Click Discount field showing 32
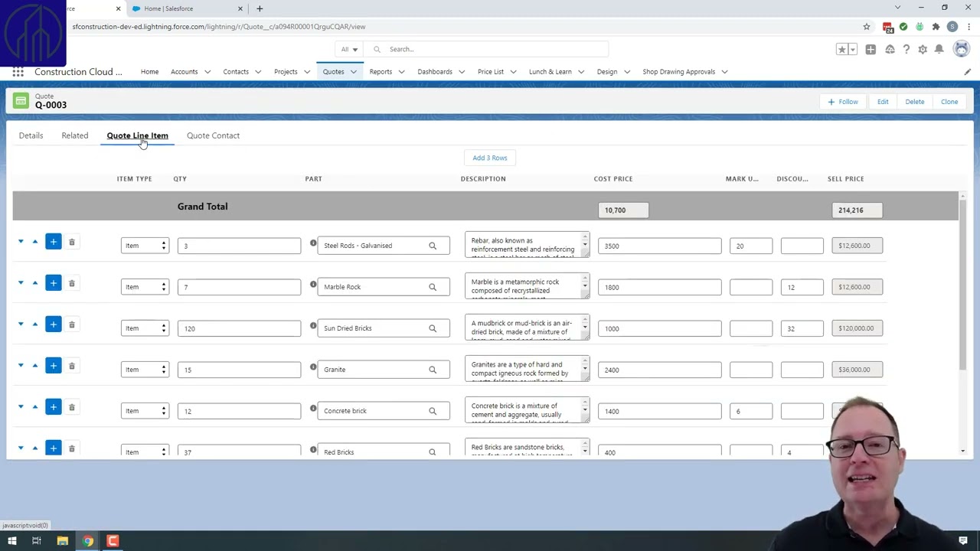 point(802,328)
